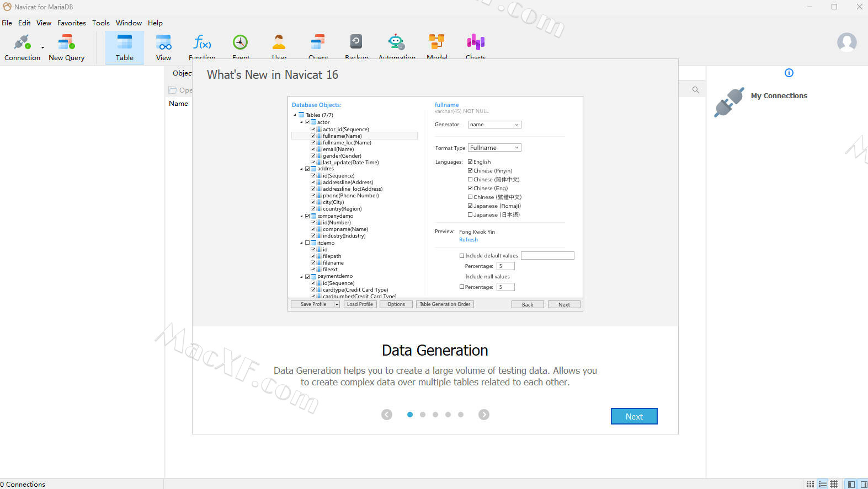868x489 pixels.
Task: Toggle the left navigation pane visibility
Action: (x=851, y=484)
